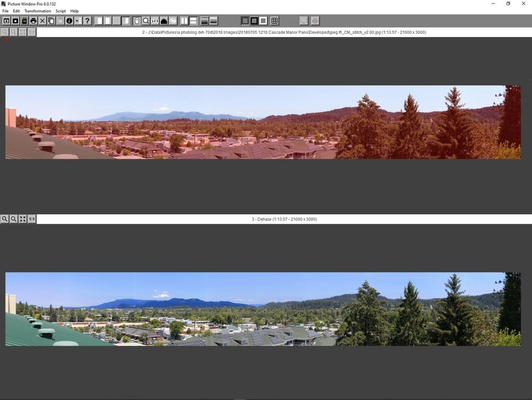Click the 1:1 zoom button for Dehaze window
Image resolution: width=532 pixels, height=400 pixels.
(x=32, y=219)
